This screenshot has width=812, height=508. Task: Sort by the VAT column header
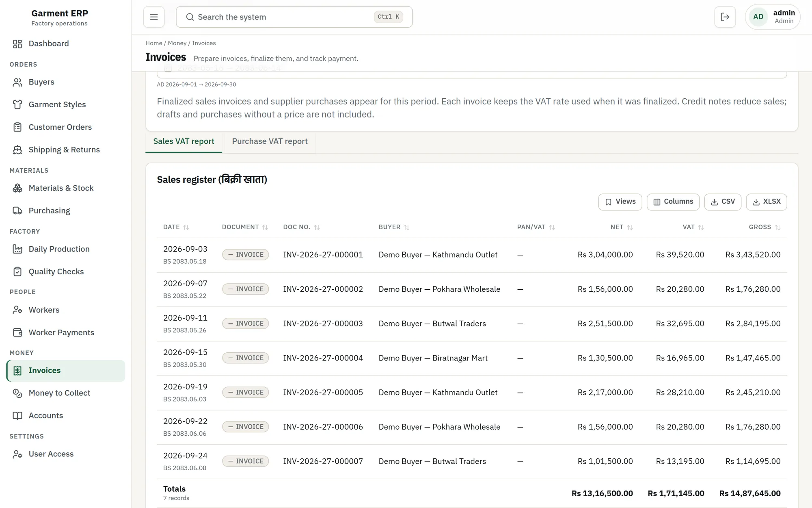tap(693, 227)
